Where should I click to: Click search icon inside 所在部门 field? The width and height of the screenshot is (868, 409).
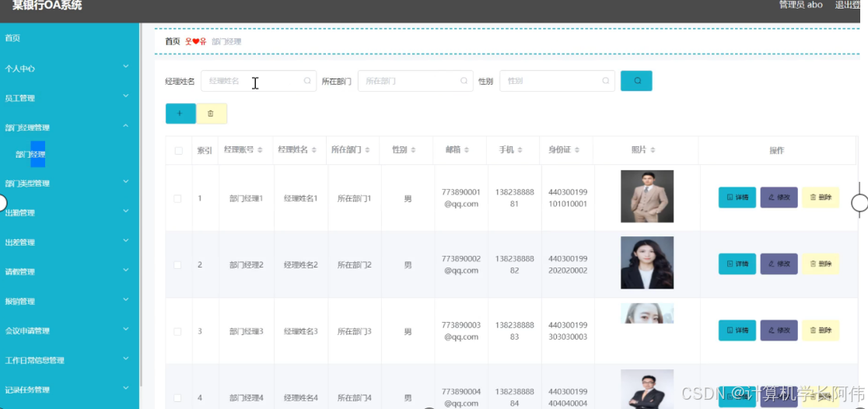[464, 81]
